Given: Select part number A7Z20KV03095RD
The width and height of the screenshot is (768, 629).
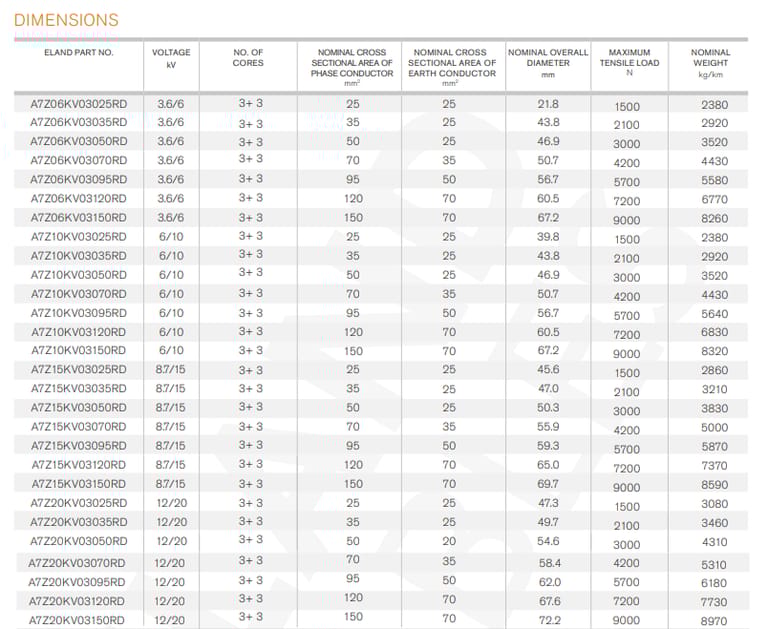Looking at the screenshot, I should click(77, 582).
